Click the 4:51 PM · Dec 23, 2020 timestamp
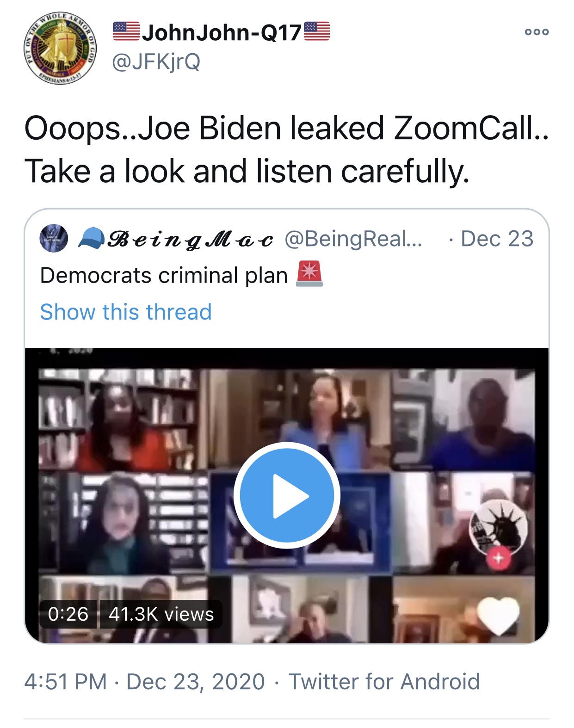This screenshot has height=728, width=574. point(145,682)
